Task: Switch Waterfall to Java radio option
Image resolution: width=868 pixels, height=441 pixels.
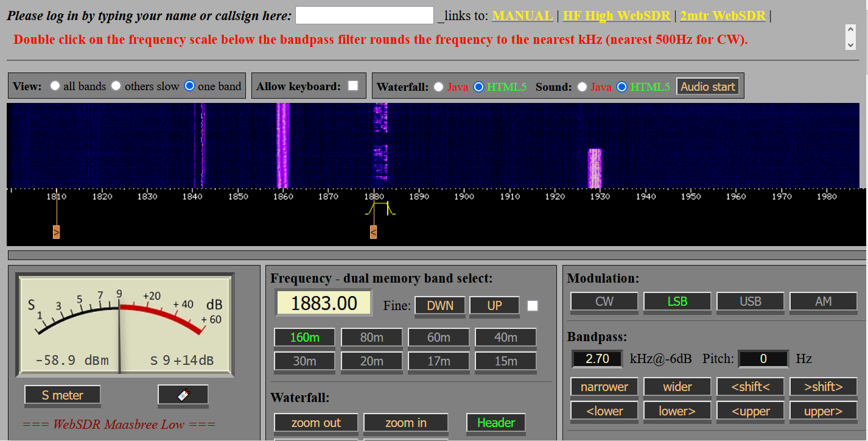Action: [x=438, y=86]
